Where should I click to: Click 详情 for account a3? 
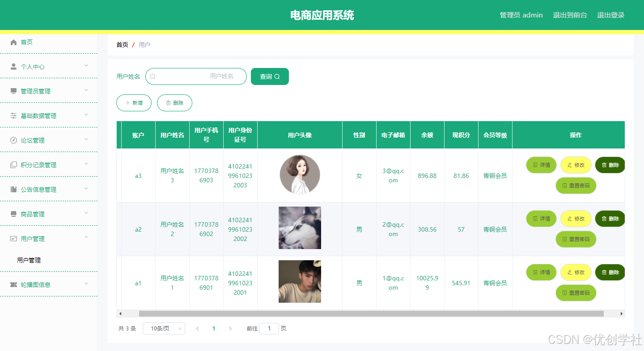click(541, 165)
